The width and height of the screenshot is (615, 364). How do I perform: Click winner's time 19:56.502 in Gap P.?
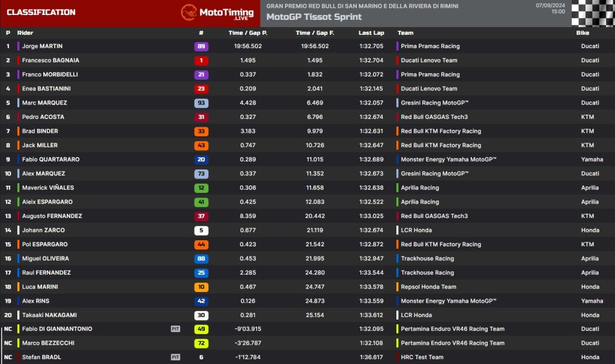tap(248, 46)
